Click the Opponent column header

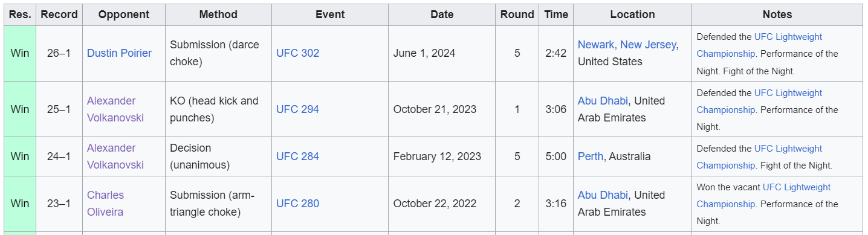pos(124,14)
